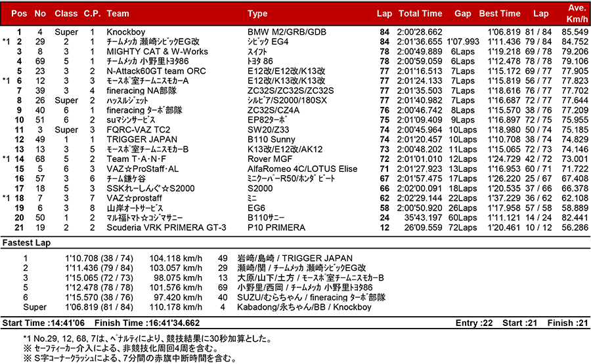This screenshot has height=364, width=591.
Task: Click Finish :21 count
Action: [567, 323]
